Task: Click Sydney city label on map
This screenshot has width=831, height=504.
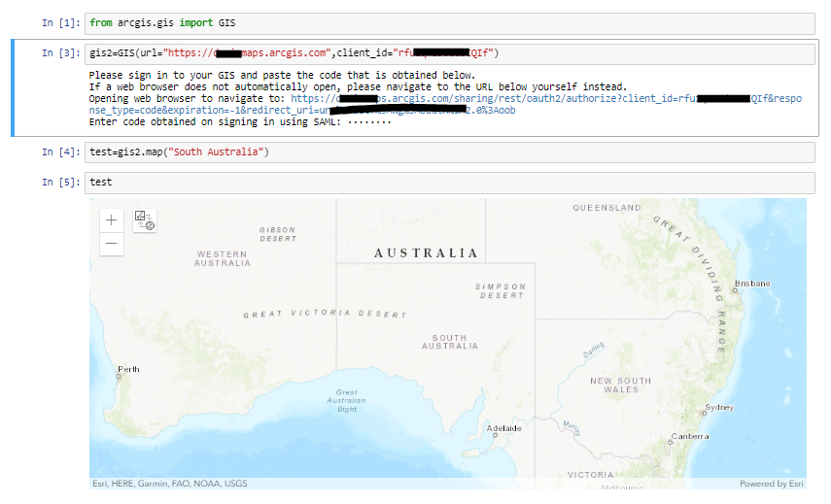Action: (719, 407)
